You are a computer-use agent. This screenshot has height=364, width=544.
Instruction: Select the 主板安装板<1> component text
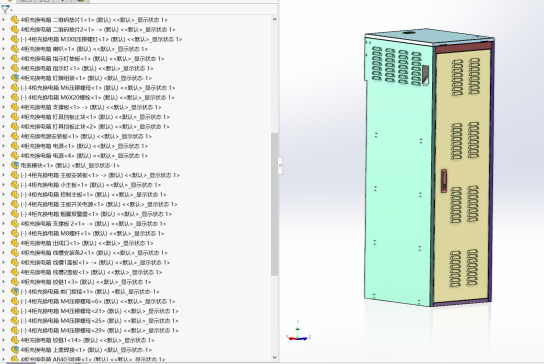click(100, 175)
